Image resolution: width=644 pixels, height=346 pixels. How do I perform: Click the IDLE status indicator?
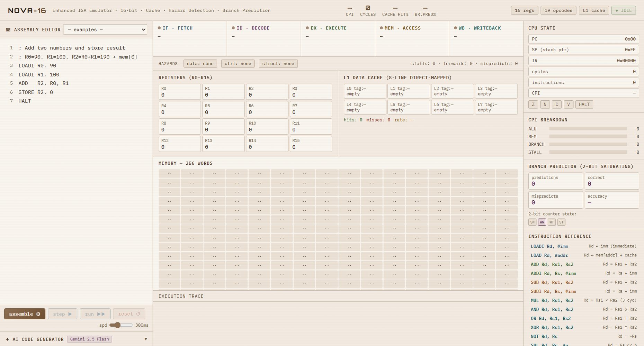pyautogui.click(x=624, y=10)
